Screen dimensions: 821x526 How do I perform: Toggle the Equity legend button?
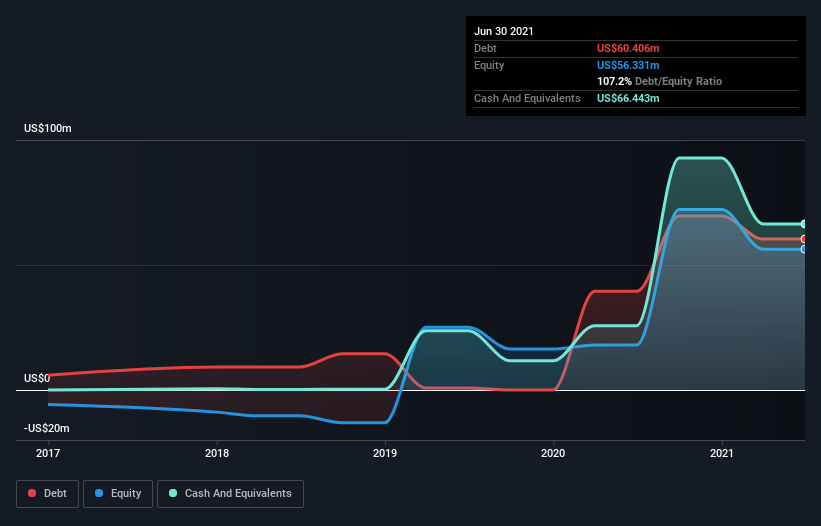pos(118,494)
